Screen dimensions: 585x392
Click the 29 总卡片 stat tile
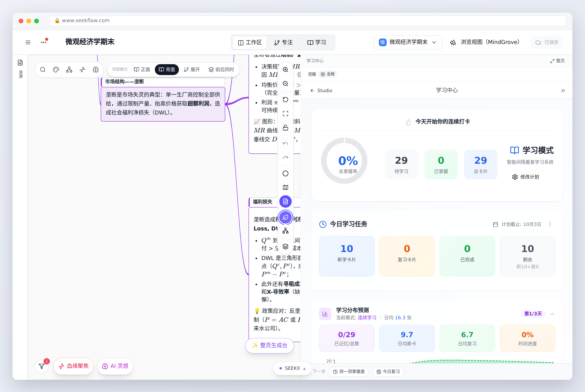[481, 164]
